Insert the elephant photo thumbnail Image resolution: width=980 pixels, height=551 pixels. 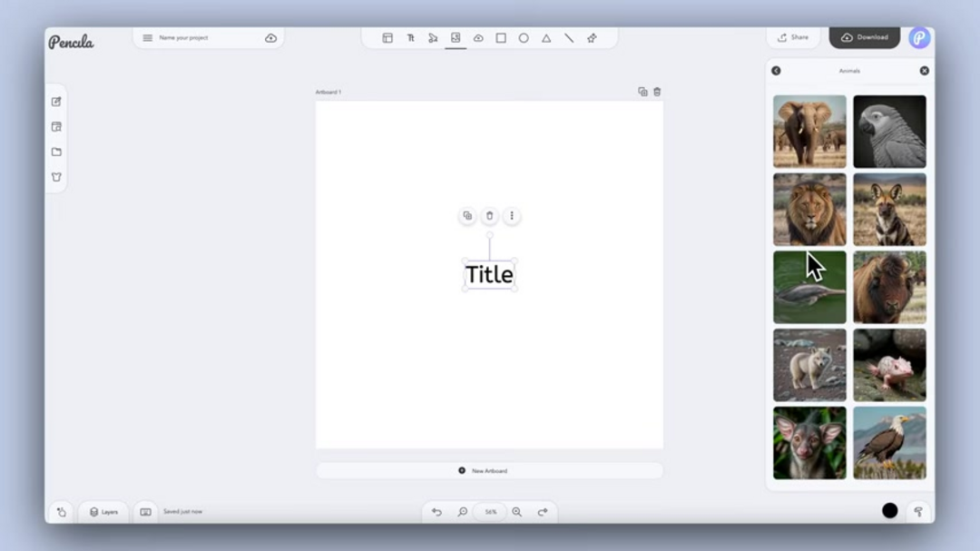(x=809, y=132)
